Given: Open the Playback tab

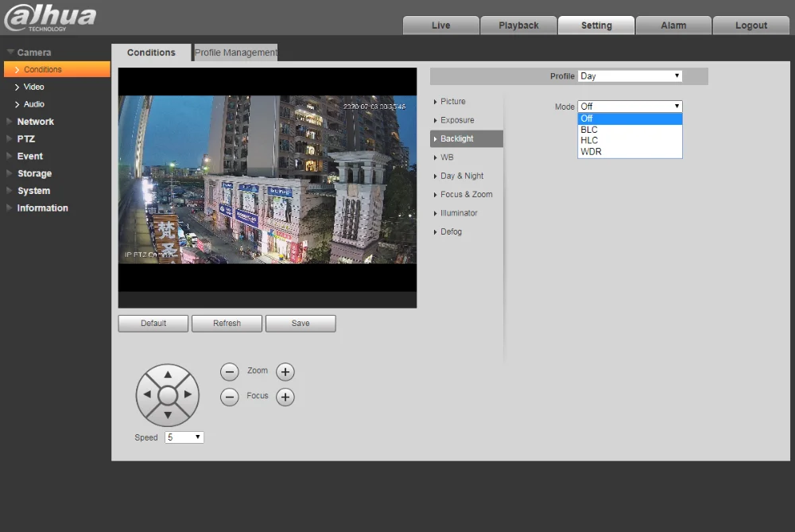Looking at the screenshot, I should [518, 25].
